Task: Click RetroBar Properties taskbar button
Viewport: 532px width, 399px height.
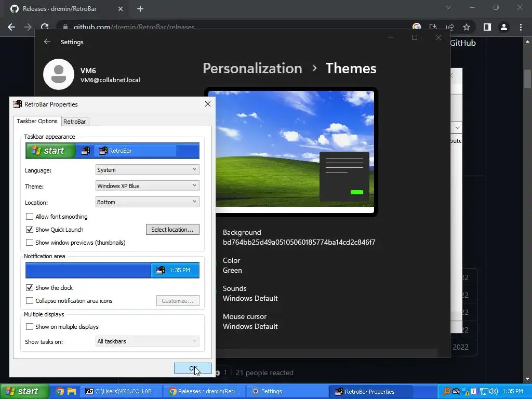Action: point(370,392)
